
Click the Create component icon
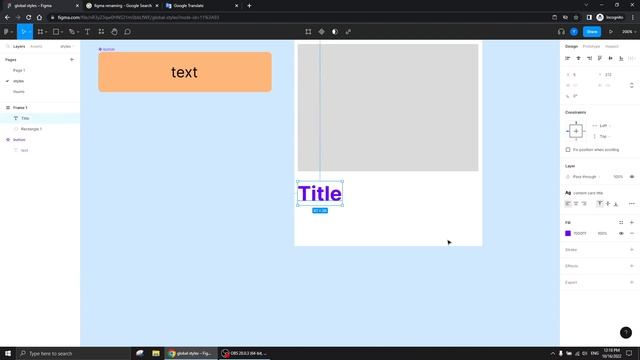[322, 31]
